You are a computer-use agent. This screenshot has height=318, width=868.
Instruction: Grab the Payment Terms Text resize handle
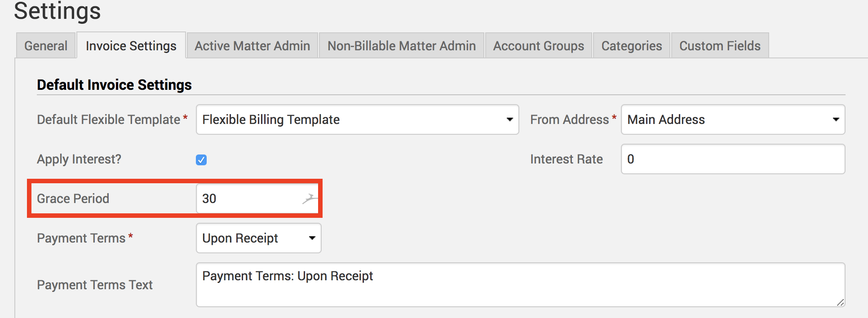[x=840, y=303]
